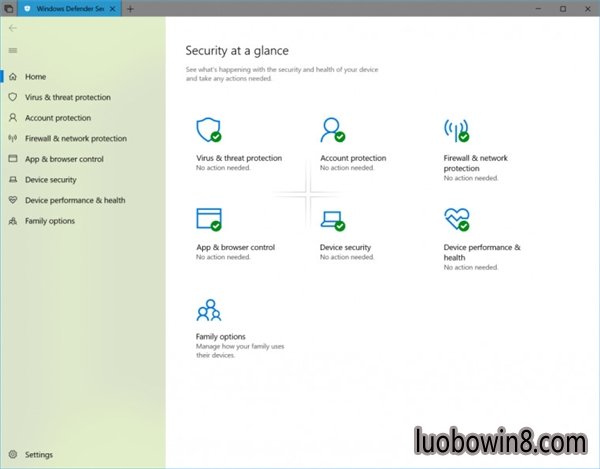Open the large Device security laptop tile icon
600x469 pixels.
pyautogui.click(x=333, y=221)
